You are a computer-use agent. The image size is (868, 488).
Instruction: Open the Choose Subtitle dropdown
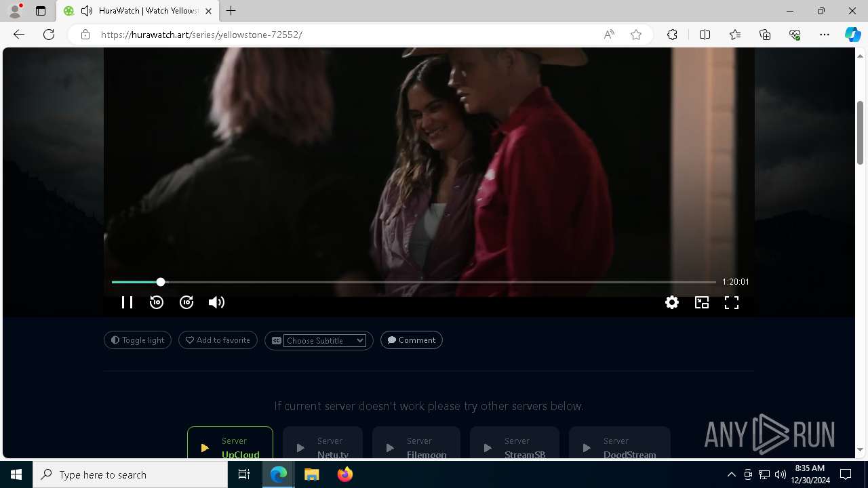coord(325,341)
